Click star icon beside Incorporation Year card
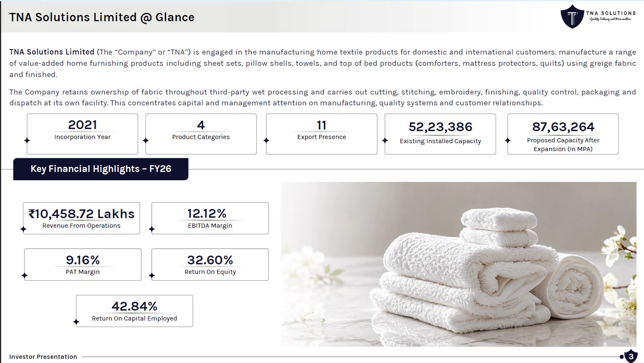The width and height of the screenshot is (644, 363). [x=27, y=140]
